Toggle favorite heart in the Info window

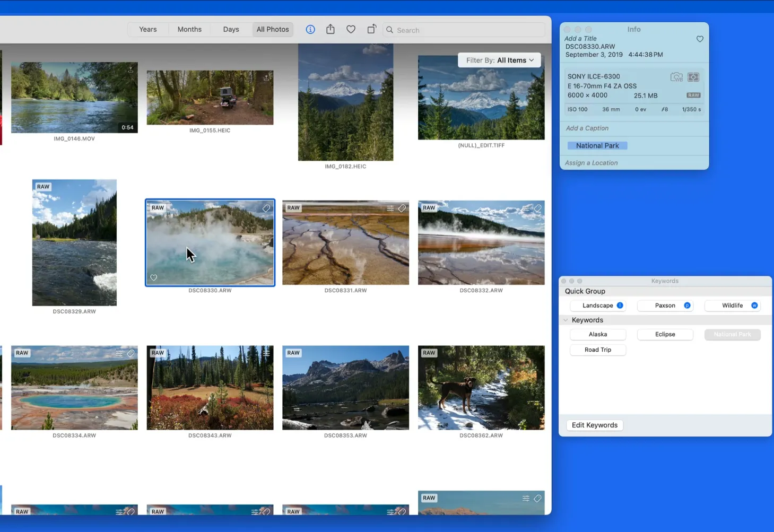[700, 39]
